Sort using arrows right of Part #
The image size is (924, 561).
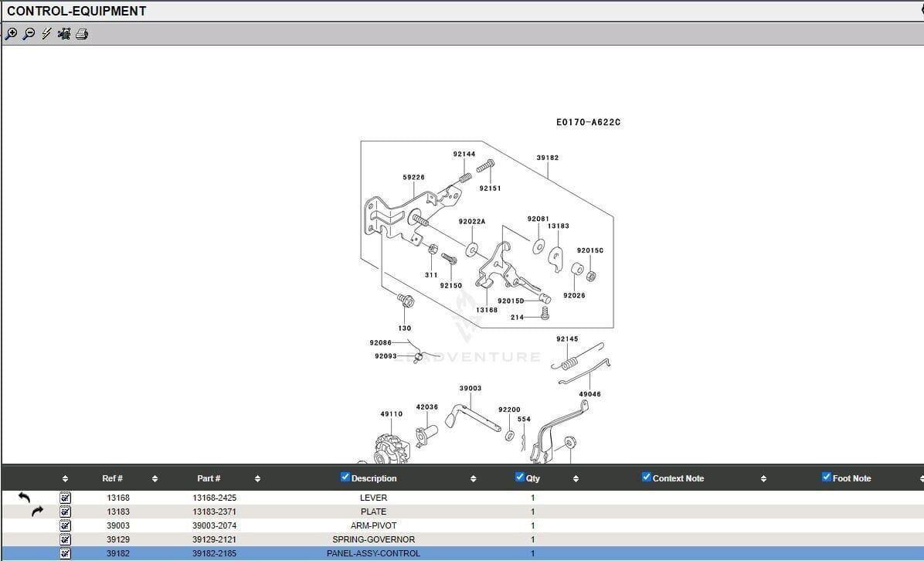tap(257, 479)
